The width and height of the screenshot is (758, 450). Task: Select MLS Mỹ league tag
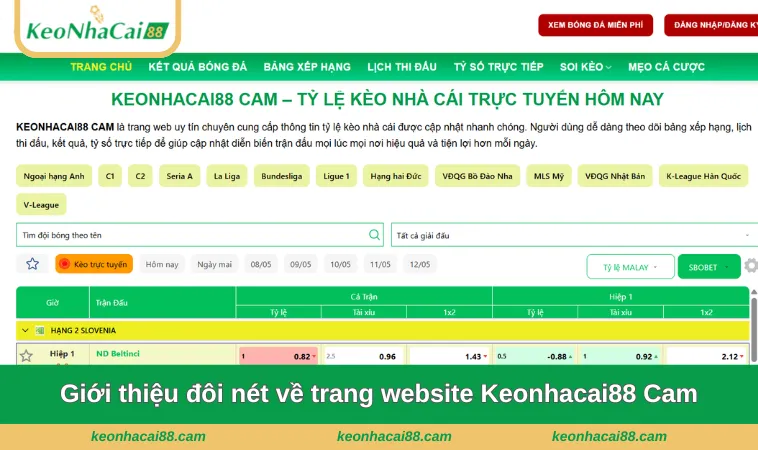pos(549,176)
